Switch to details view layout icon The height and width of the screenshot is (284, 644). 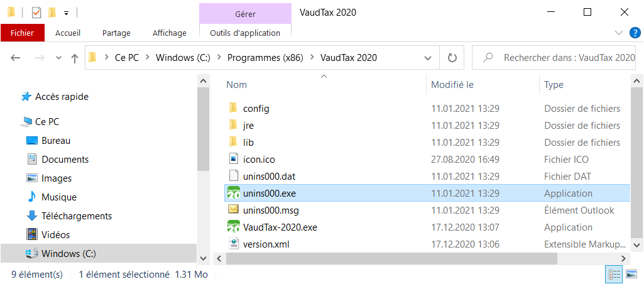[x=614, y=274]
